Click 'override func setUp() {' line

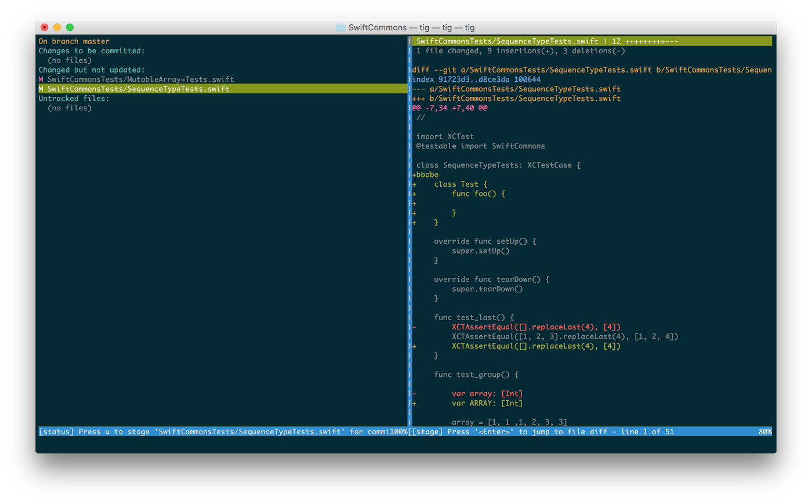point(485,241)
